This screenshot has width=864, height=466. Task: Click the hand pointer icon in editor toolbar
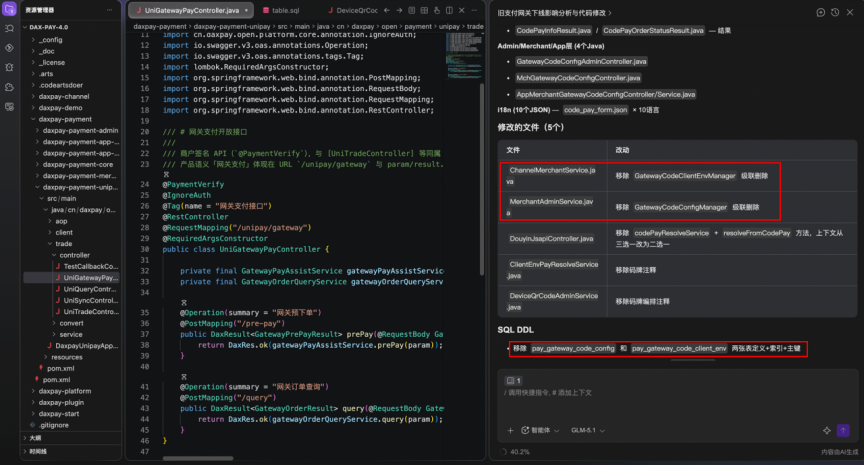(437, 10)
